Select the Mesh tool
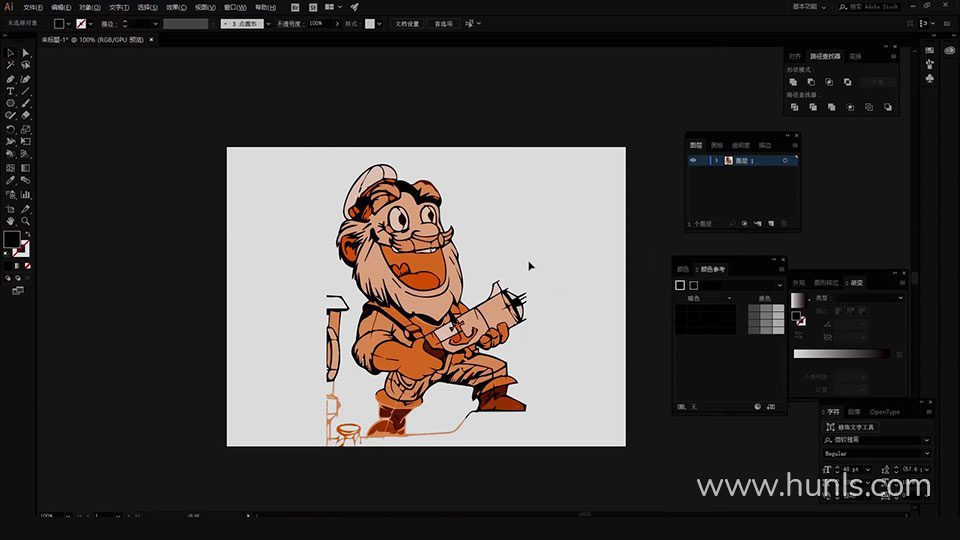This screenshot has height=540, width=960. point(10,168)
